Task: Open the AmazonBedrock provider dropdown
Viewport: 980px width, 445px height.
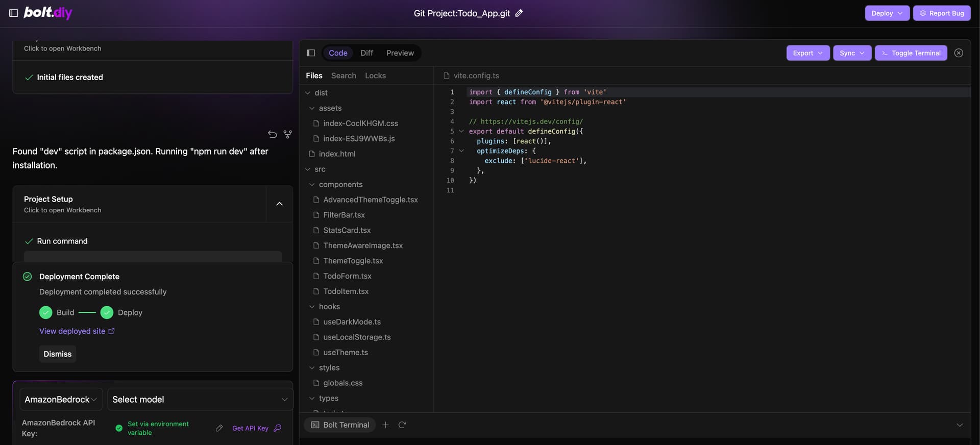Action: click(61, 400)
